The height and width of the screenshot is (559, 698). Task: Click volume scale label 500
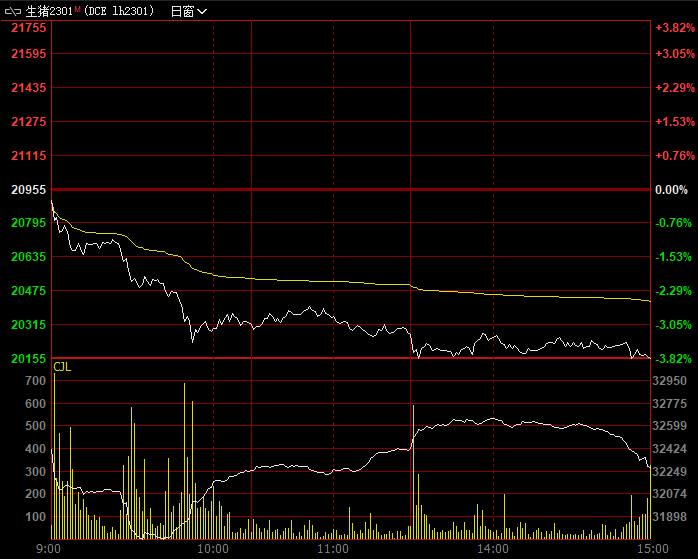[x=36, y=426]
